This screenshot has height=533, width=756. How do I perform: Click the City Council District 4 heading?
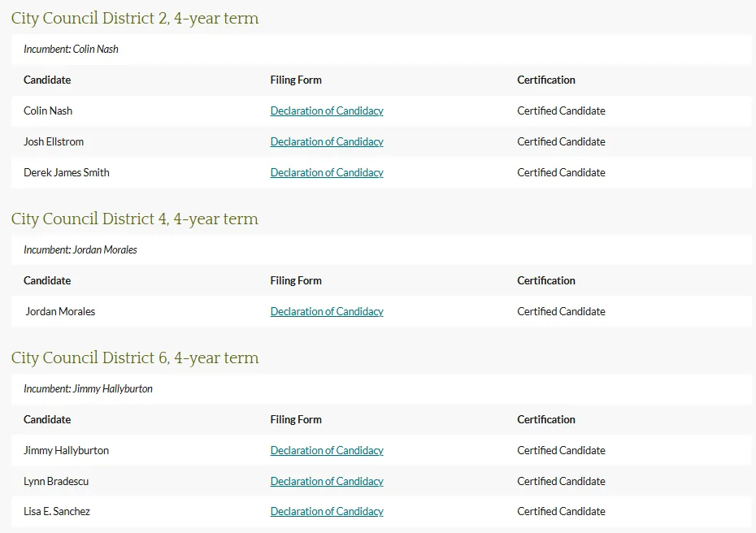[x=134, y=219]
